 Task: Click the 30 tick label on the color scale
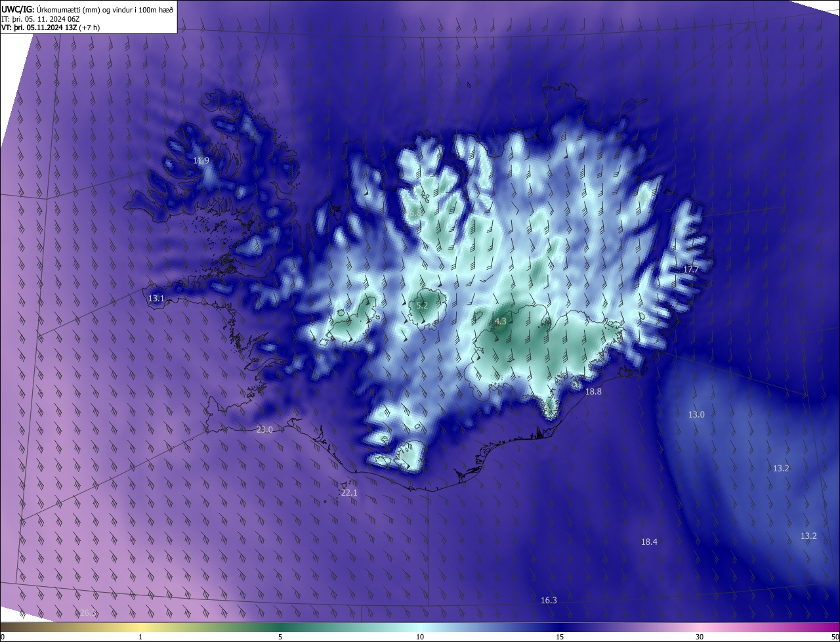tap(700, 637)
